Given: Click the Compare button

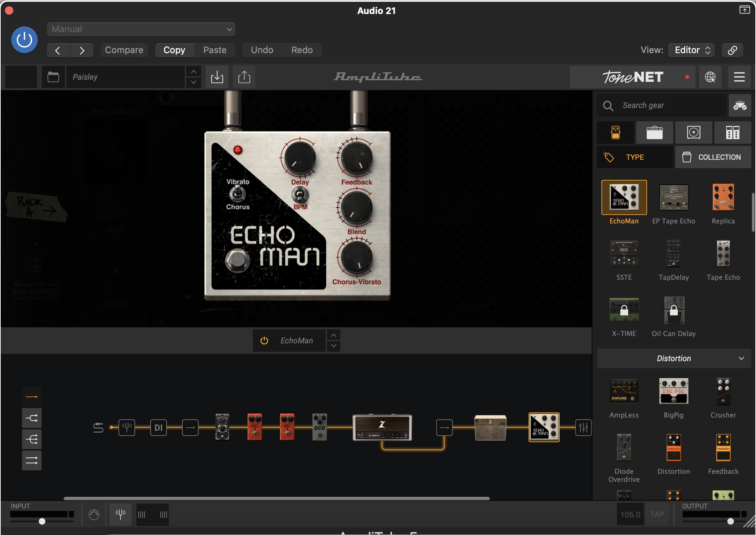Looking at the screenshot, I should tap(124, 50).
